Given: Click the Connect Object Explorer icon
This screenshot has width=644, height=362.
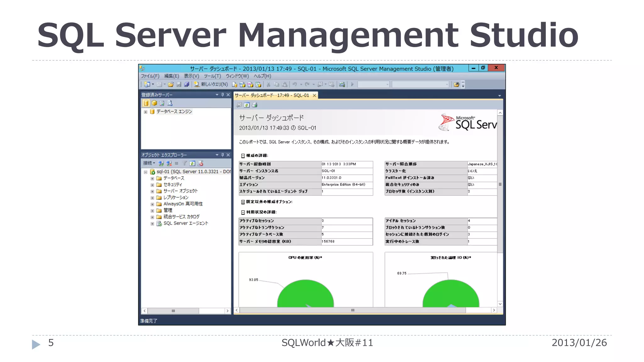Looking at the screenshot, I should pos(161,163).
